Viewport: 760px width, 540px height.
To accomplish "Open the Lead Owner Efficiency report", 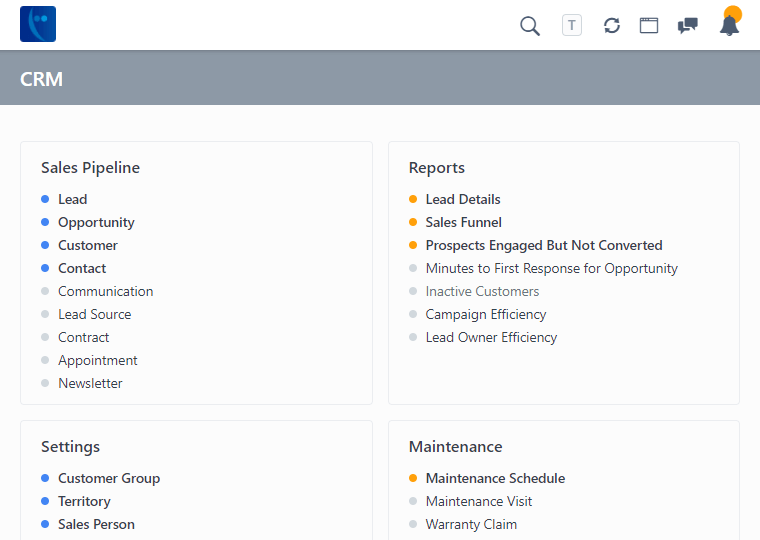I will (491, 337).
